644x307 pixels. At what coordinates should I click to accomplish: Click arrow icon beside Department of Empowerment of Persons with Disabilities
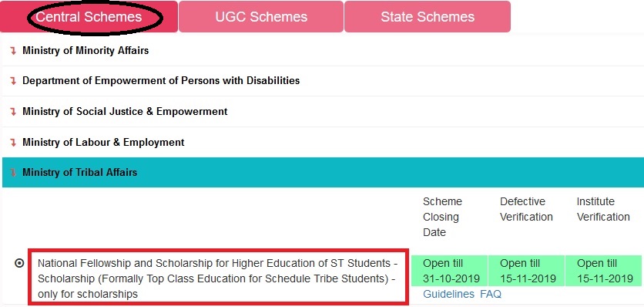(13, 81)
